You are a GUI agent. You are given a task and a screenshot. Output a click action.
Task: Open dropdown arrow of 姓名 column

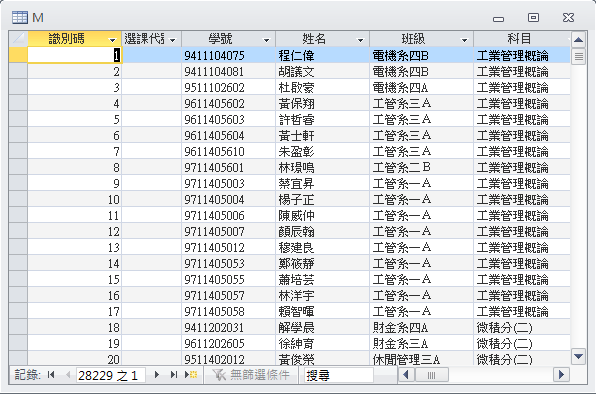pos(360,40)
